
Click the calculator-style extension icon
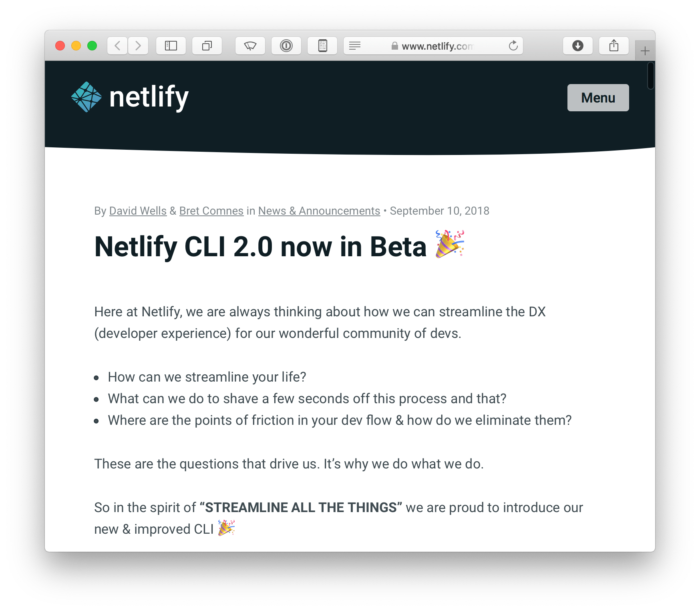point(322,46)
